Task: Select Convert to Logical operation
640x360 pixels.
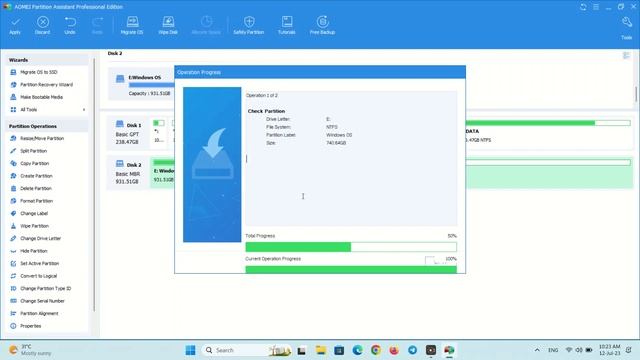Action: (39, 276)
